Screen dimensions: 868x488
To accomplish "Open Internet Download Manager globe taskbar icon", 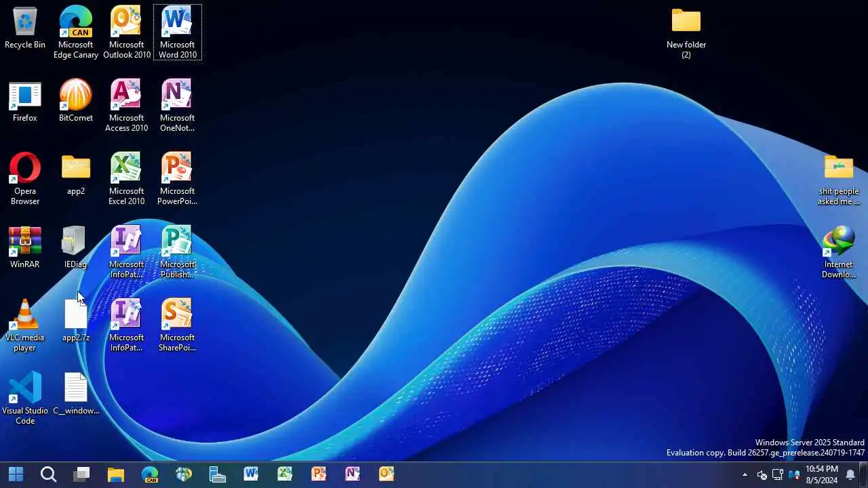I will coord(184,474).
